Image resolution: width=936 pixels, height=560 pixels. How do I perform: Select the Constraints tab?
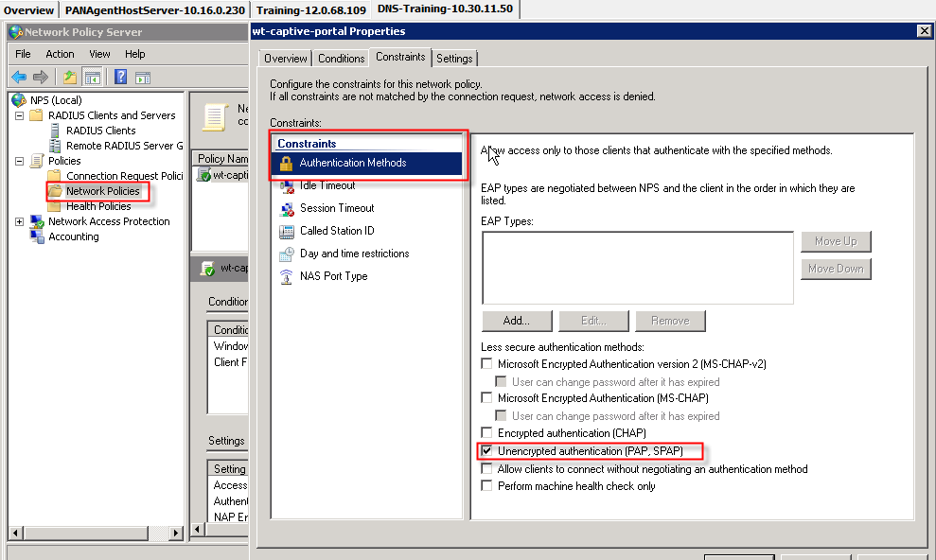[400, 57]
